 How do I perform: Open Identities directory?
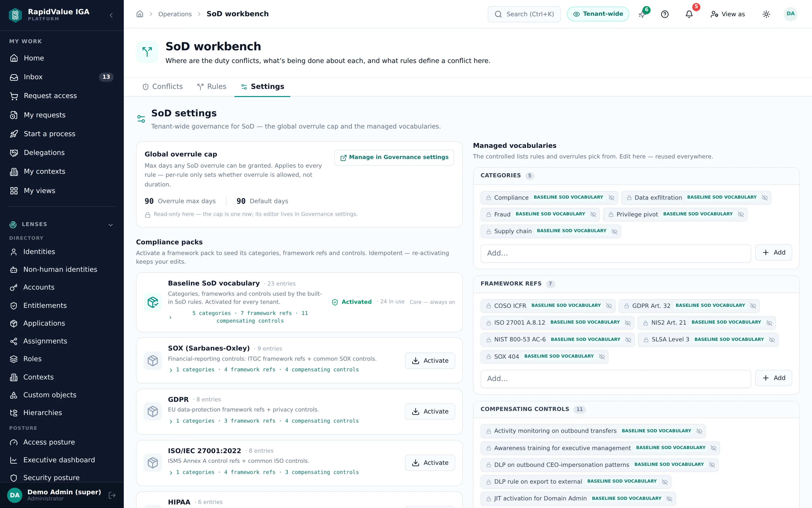tap(62, 252)
